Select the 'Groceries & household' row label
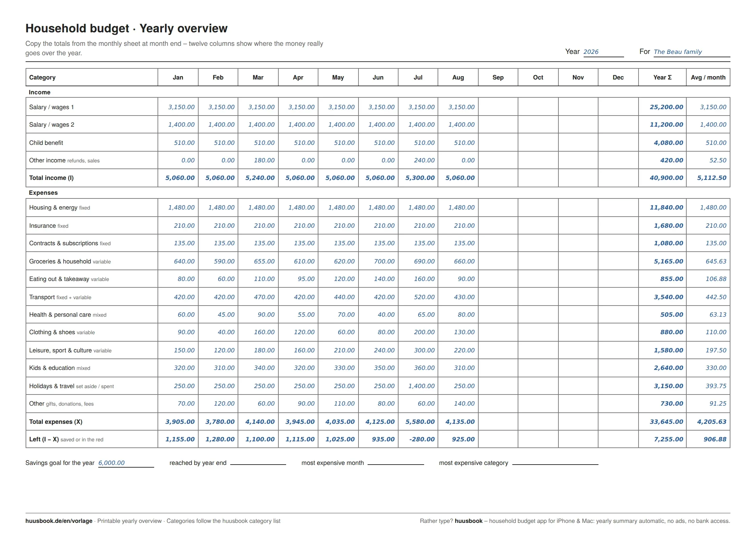Screen dimensions: 756x535 (x=60, y=261)
